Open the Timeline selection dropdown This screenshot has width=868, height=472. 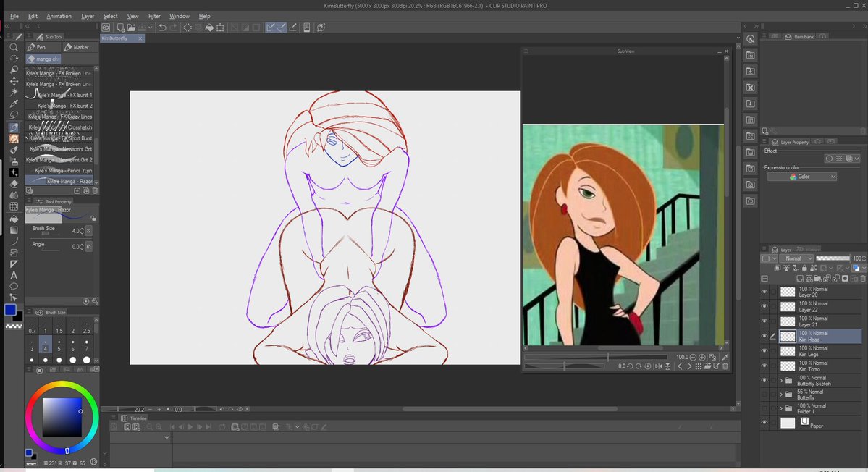coord(141,437)
